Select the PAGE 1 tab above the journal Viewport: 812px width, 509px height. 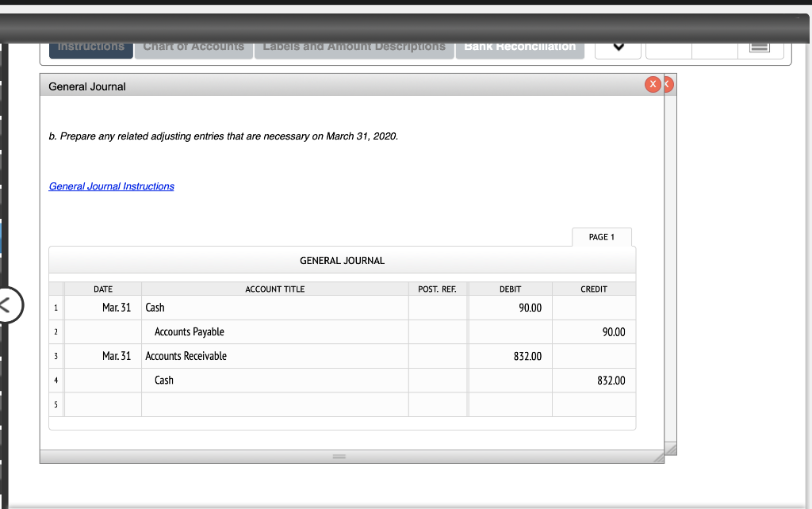point(601,236)
